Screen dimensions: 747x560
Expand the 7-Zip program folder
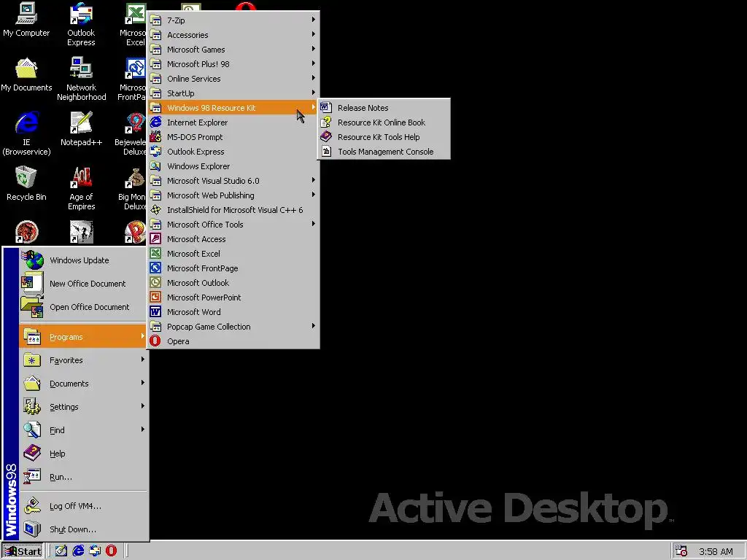(233, 20)
